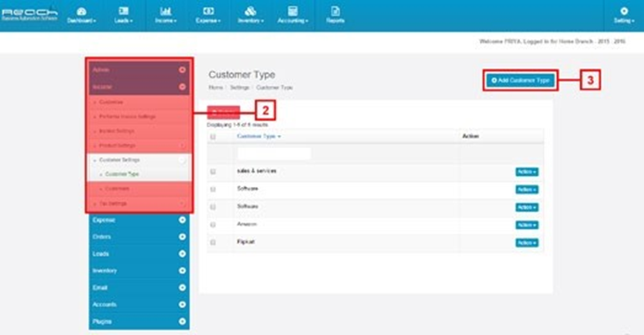Expand the Inventory section in sidebar

[x=139, y=270]
